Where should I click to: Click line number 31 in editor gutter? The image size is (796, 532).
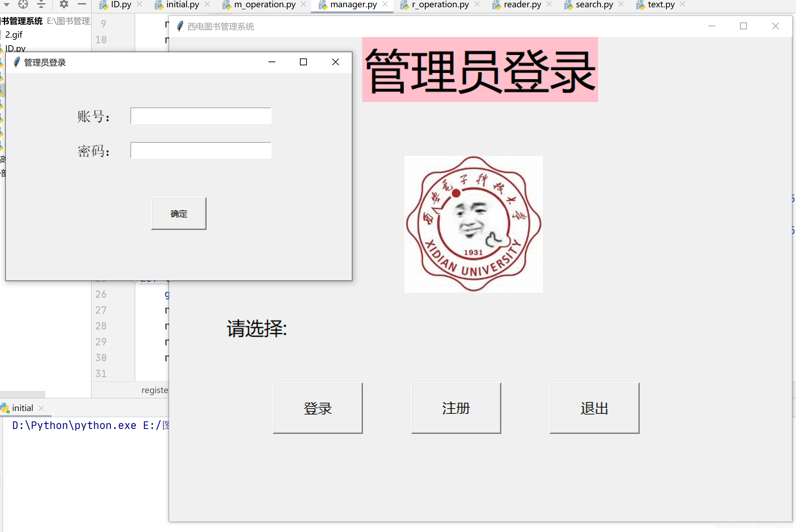101,374
